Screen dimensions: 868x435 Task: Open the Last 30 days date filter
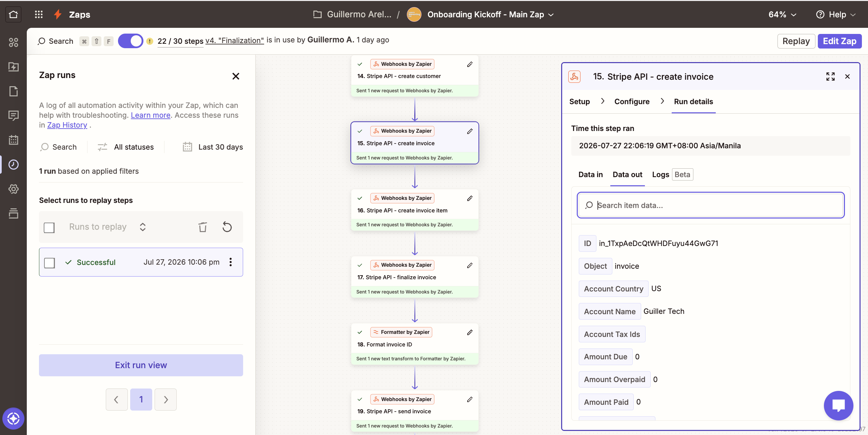213,147
